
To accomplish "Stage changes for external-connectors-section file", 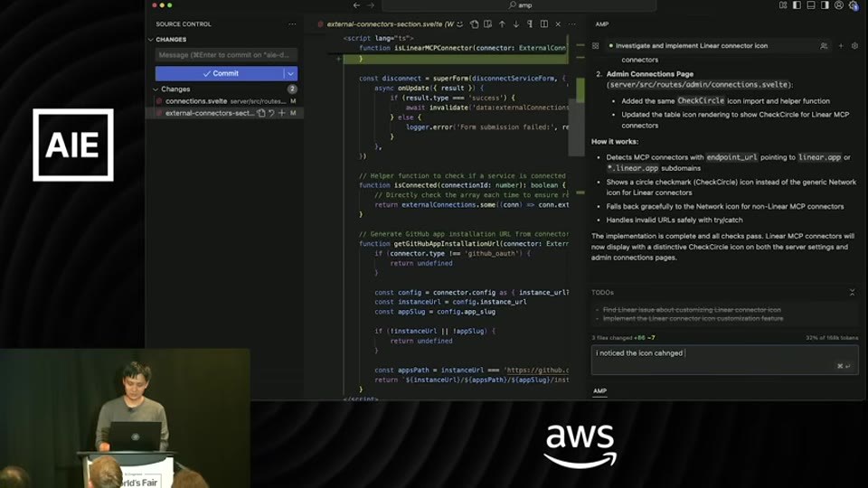I will tap(282, 113).
